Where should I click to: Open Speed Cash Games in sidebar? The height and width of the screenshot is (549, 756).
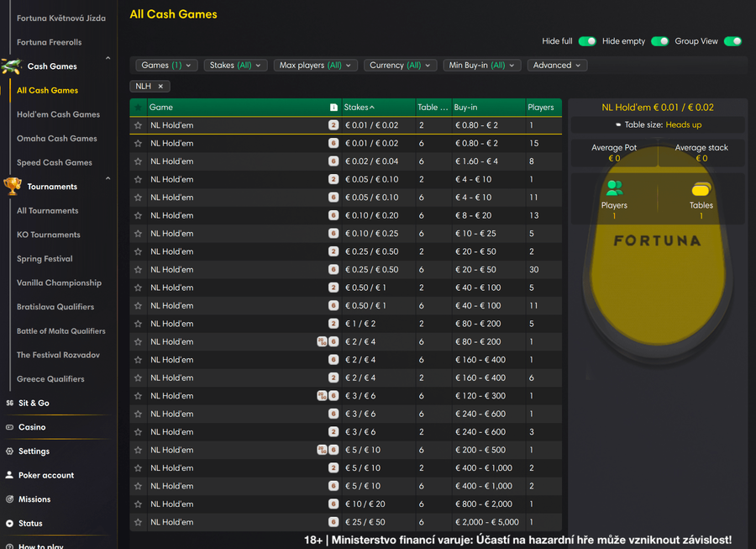[55, 162]
